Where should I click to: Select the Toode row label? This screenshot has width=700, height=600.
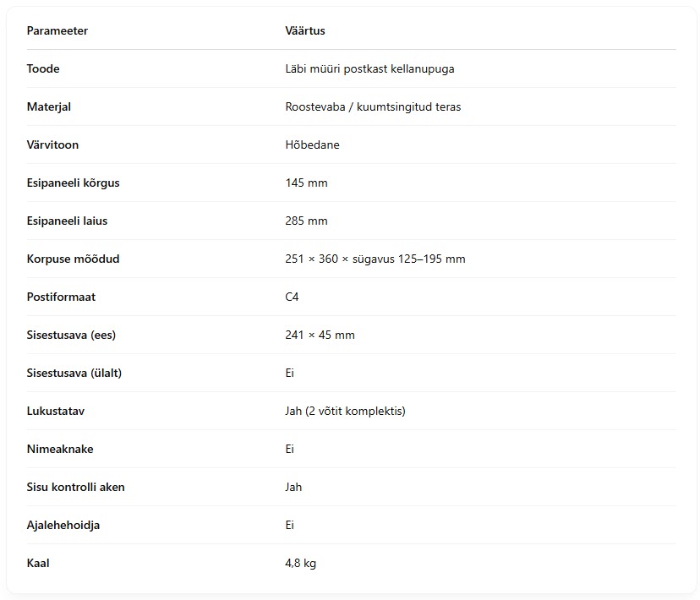point(43,68)
